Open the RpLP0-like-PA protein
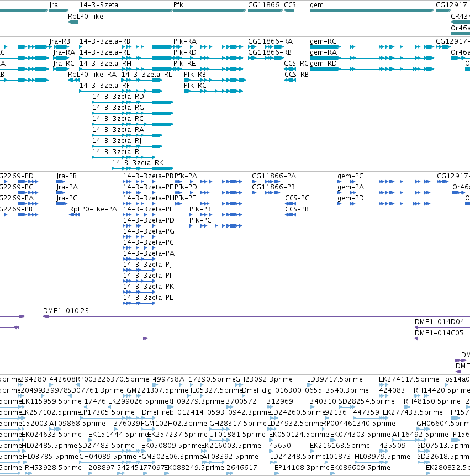The width and height of the screenshot is (470, 476). click(93, 209)
